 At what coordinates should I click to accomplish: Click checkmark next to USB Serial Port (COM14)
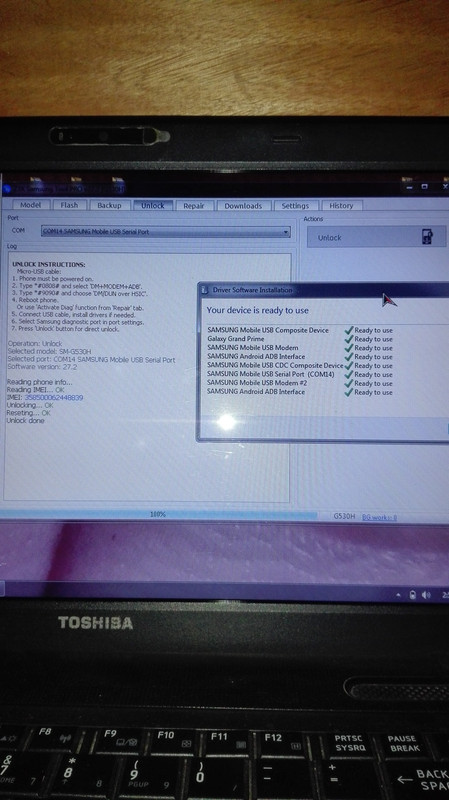coord(349,374)
